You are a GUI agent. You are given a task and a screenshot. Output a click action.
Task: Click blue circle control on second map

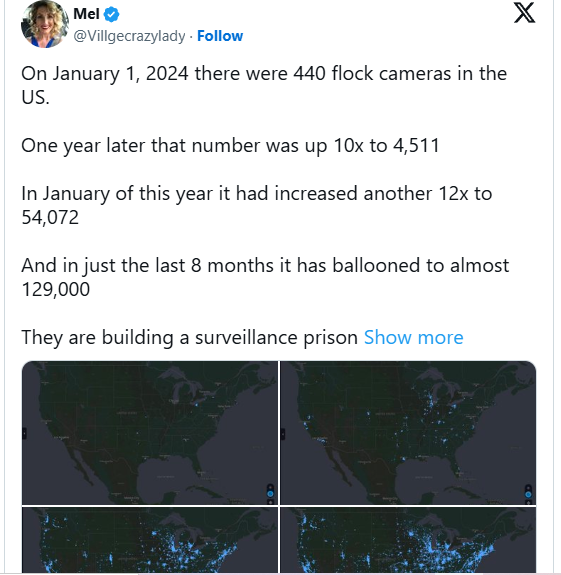[x=528, y=494]
